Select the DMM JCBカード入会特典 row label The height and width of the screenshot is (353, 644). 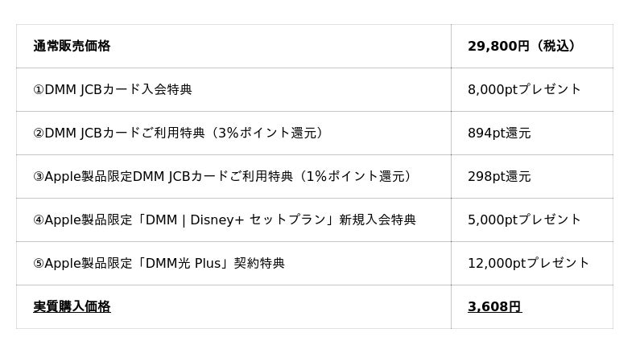click(118, 90)
